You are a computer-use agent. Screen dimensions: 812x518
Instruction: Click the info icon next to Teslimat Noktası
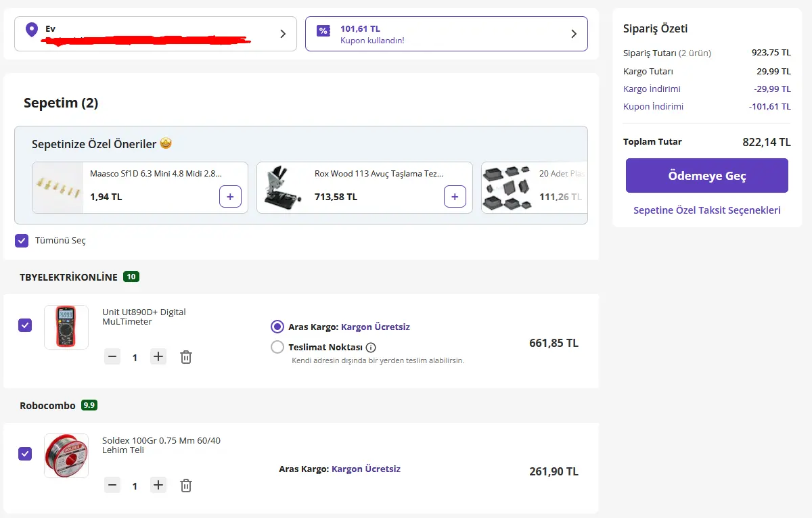click(370, 348)
